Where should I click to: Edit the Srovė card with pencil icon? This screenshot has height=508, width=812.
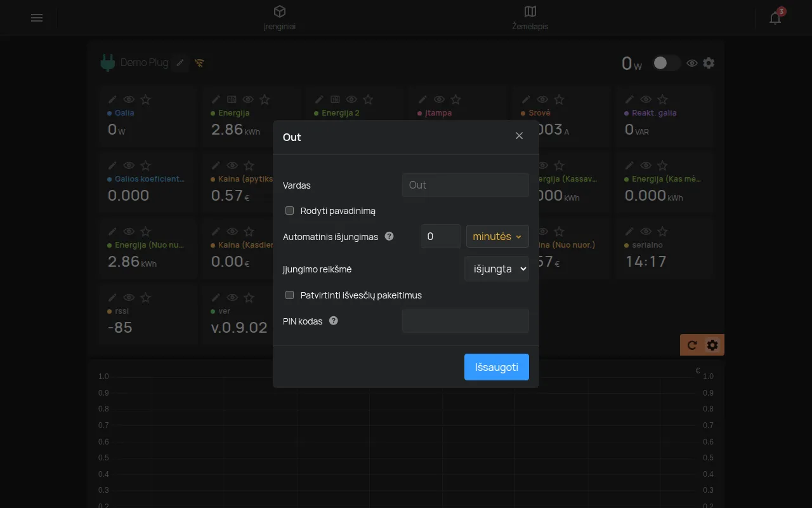[x=526, y=99]
